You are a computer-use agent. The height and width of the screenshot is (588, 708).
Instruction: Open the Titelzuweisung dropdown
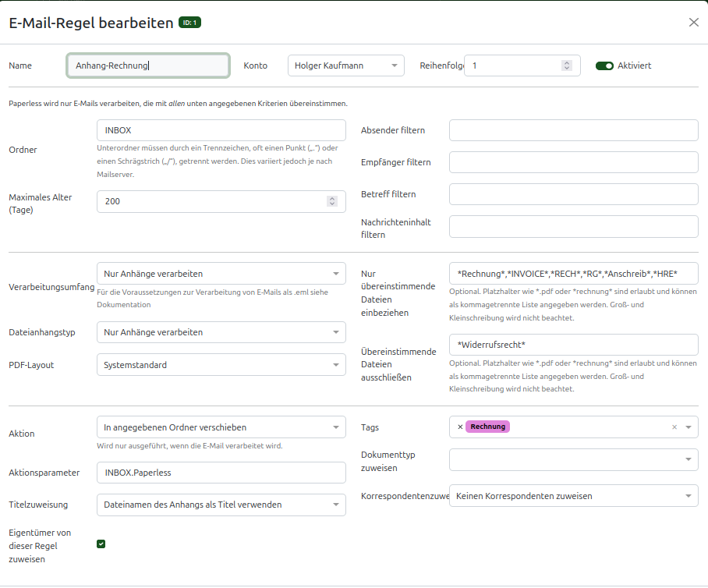click(x=221, y=505)
